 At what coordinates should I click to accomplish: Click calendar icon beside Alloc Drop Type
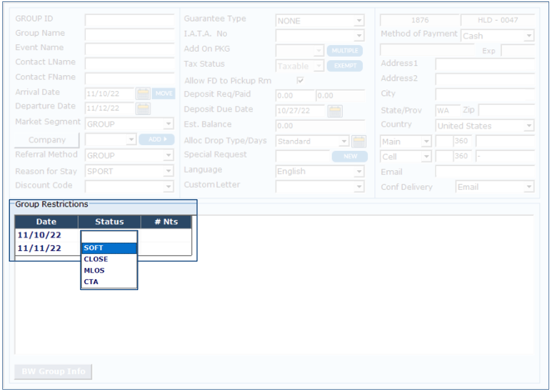pos(359,141)
